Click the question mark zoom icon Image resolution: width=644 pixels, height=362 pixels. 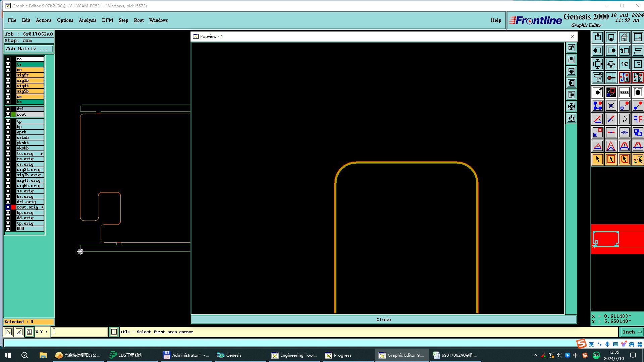pyautogui.click(x=638, y=64)
